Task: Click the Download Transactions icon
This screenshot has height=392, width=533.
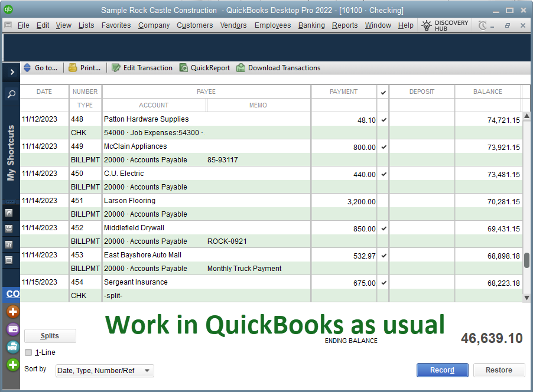Action: tap(241, 68)
